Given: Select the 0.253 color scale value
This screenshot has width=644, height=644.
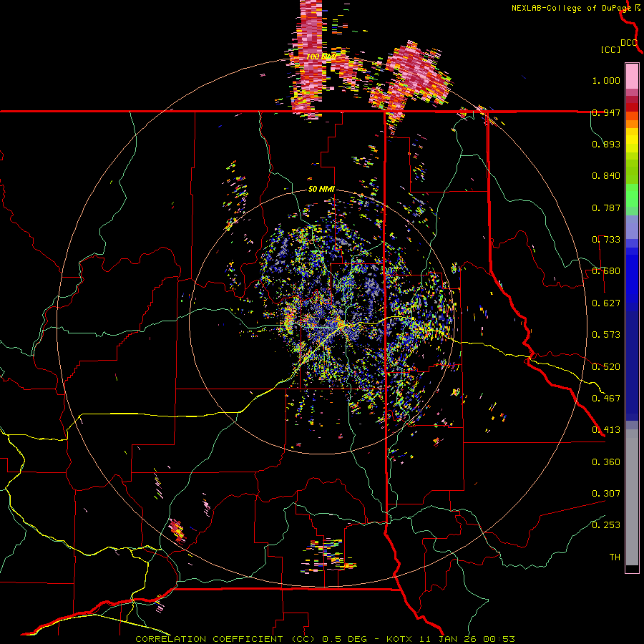Looking at the screenshot, I should coord(606,525).
